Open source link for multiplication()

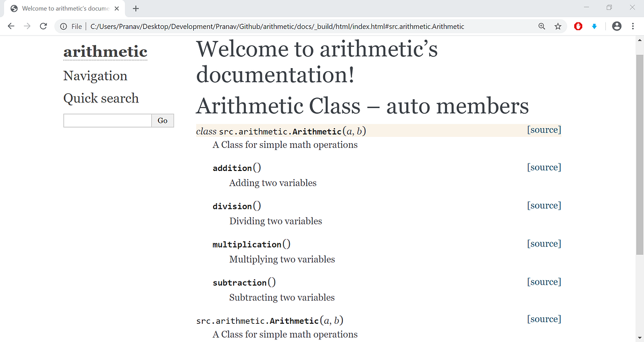(x=544, y=243)
